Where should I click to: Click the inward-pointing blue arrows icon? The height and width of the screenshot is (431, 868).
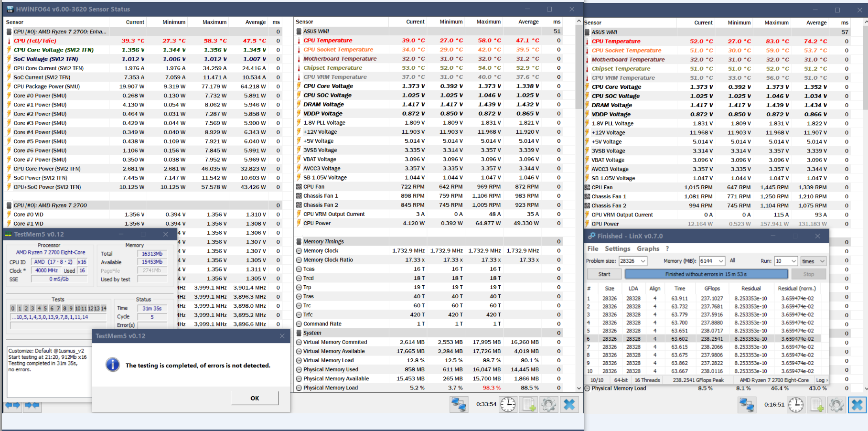(x=32, y=405)
